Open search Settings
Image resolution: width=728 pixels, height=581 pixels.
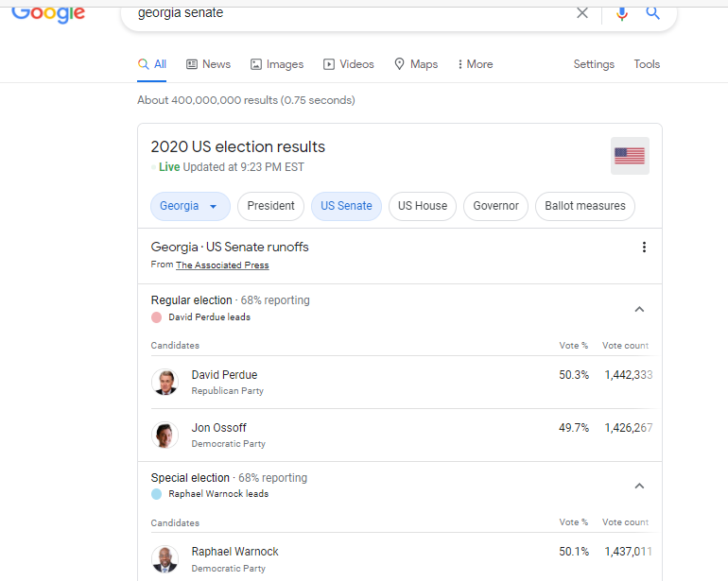(594, 64)
